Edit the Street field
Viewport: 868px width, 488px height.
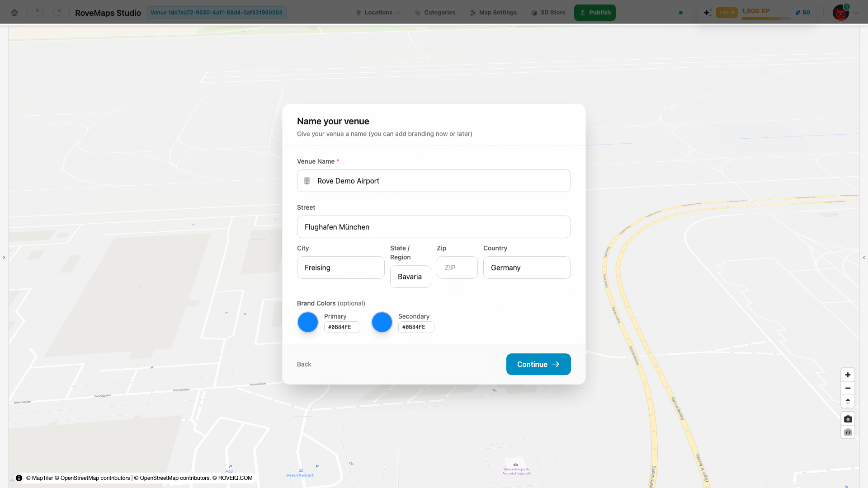434,227
